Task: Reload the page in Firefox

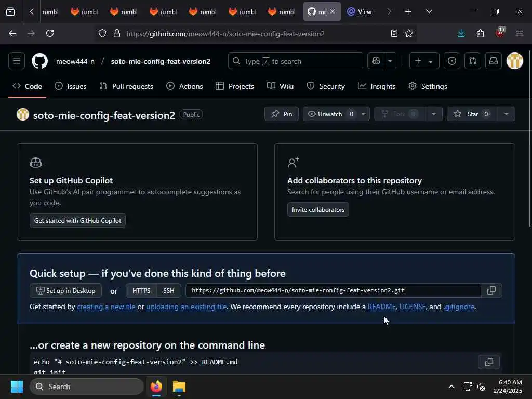Action: [50, 33]
